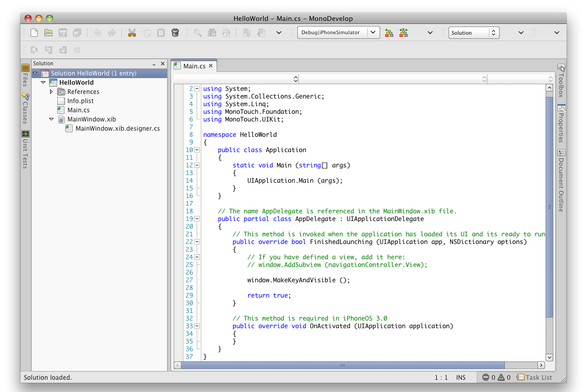The width and height of the screenshot is (587, 392).
Task: Click the Copy icon in toolbar
Action: 147,33
